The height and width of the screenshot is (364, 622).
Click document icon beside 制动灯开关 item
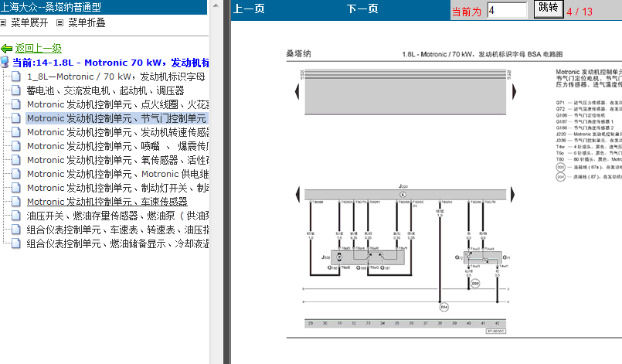coord(16,187)
